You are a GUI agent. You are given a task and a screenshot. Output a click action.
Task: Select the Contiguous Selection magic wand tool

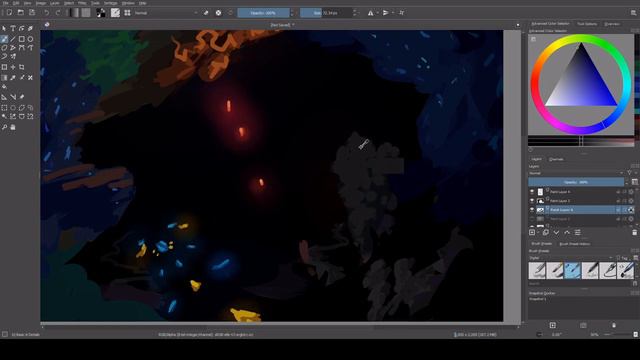[x=4, y=117]
